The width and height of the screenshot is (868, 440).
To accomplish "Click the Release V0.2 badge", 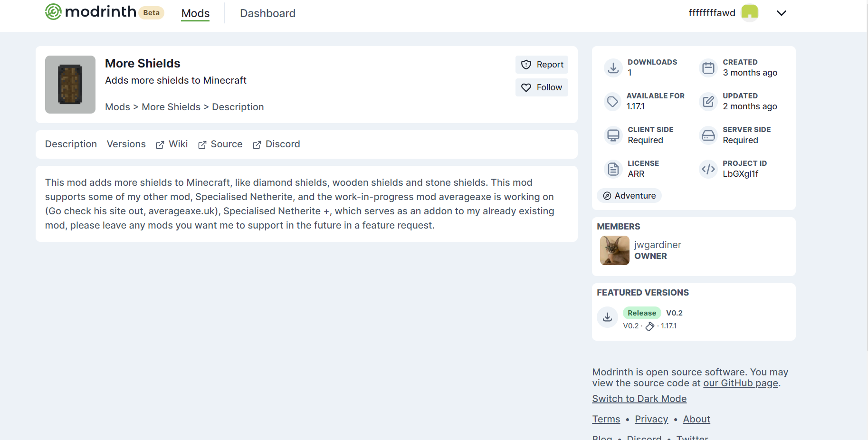I will [641, 313].
